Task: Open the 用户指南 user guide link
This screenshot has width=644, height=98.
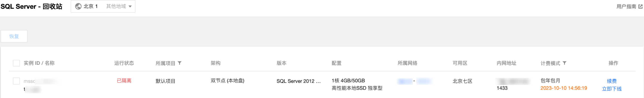Action: pos(626,6)
